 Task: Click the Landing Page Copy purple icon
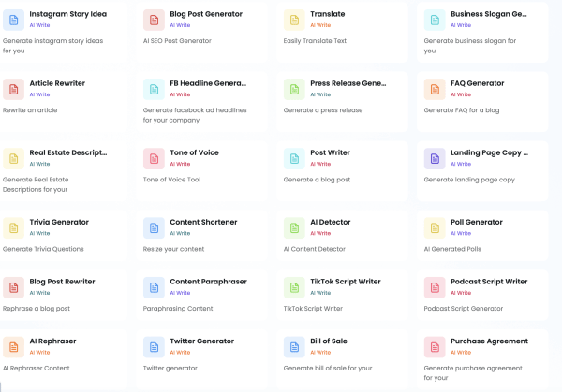coord(435,158)
